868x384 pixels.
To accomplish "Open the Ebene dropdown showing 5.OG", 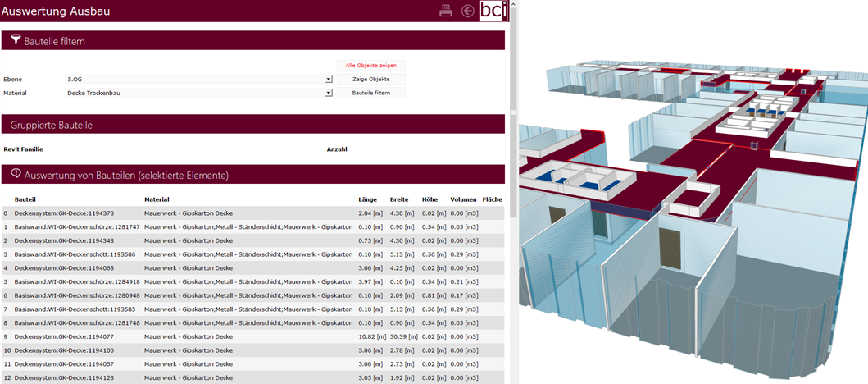I will pos(198,80).
